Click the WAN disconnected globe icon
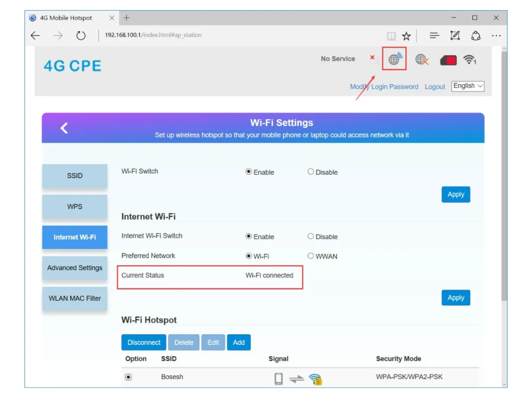 click(x=422, y=60)
